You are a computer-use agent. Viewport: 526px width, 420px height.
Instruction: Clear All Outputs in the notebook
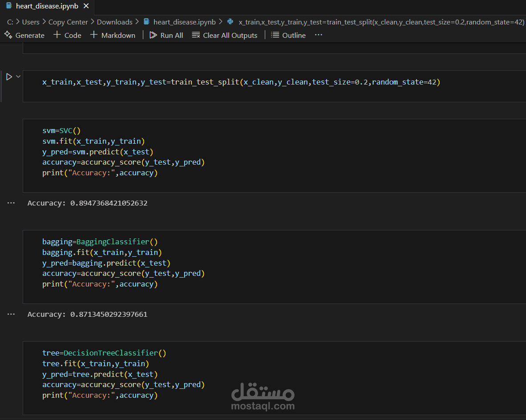point(224,35)
